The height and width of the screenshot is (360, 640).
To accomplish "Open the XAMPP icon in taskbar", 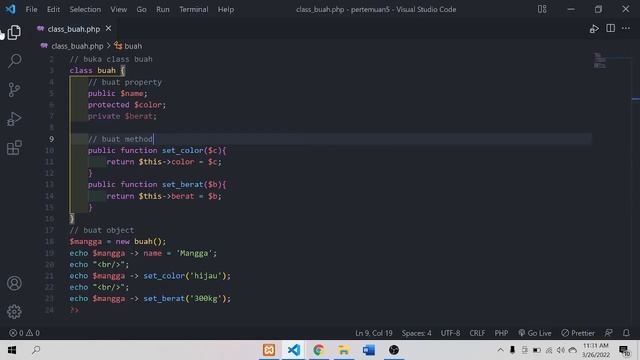I will coord(269,350).
